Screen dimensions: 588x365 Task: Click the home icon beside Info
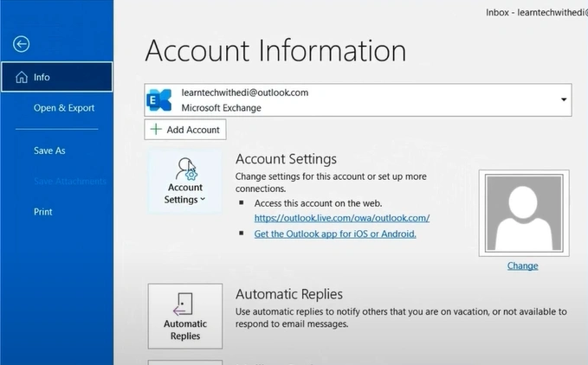(x=22, y=77)
